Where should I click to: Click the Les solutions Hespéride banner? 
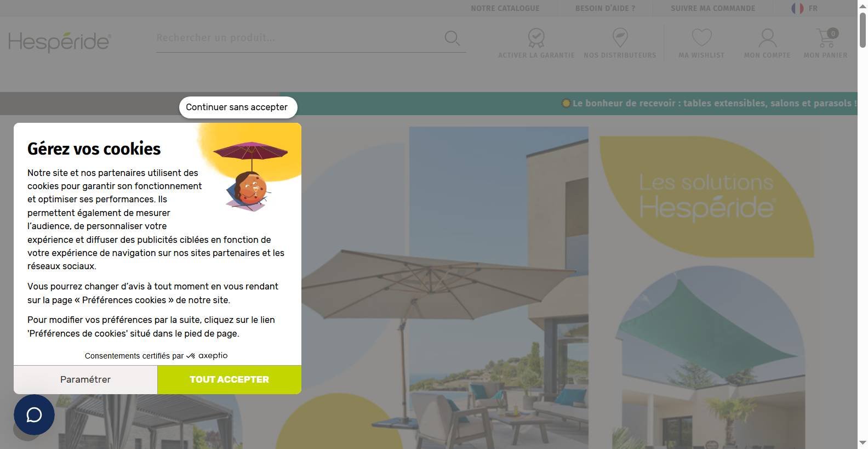pyautogui.click(x=706, y=196)
